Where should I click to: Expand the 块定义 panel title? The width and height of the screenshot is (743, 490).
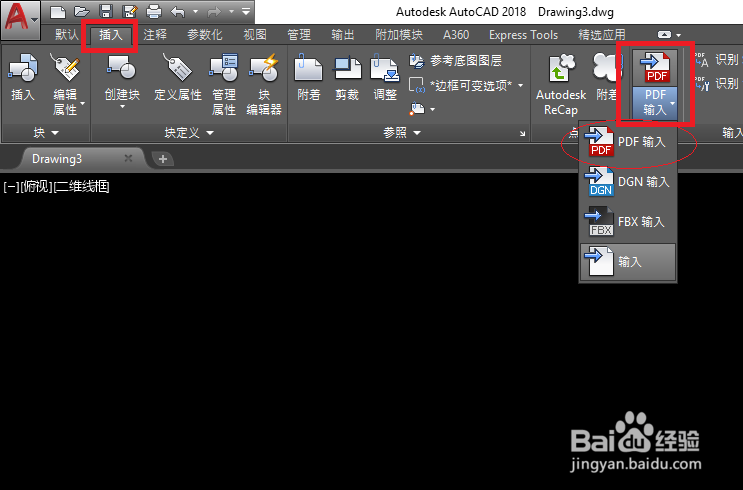(189, 133)
